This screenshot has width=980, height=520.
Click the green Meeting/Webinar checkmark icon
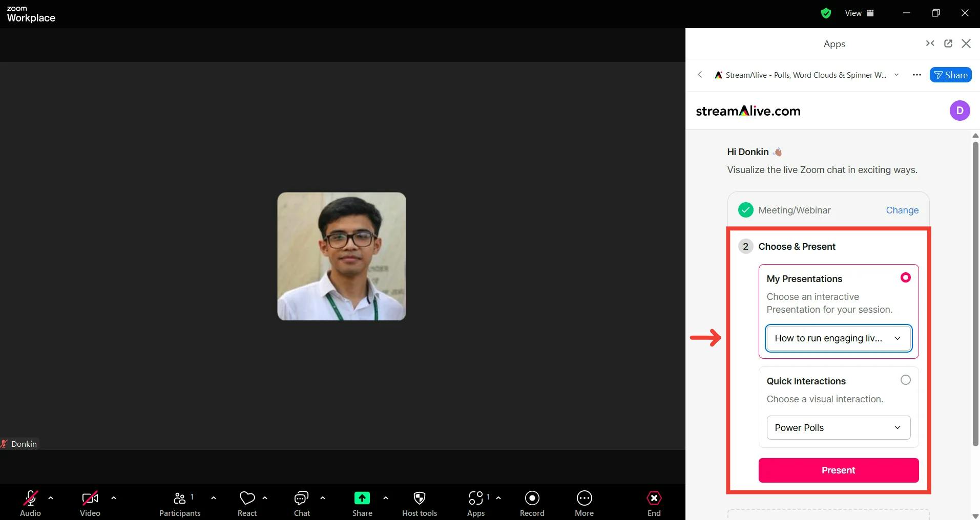[x=746, y=210]
